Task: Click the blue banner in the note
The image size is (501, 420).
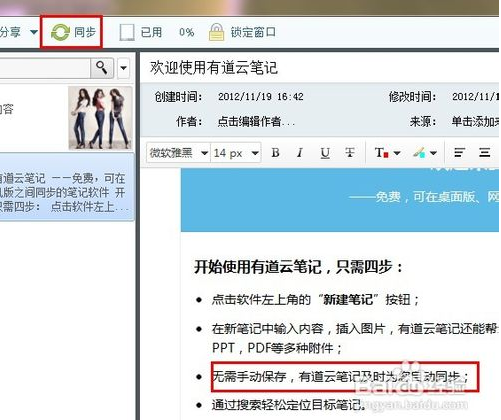Action: (x=340, y=200)
